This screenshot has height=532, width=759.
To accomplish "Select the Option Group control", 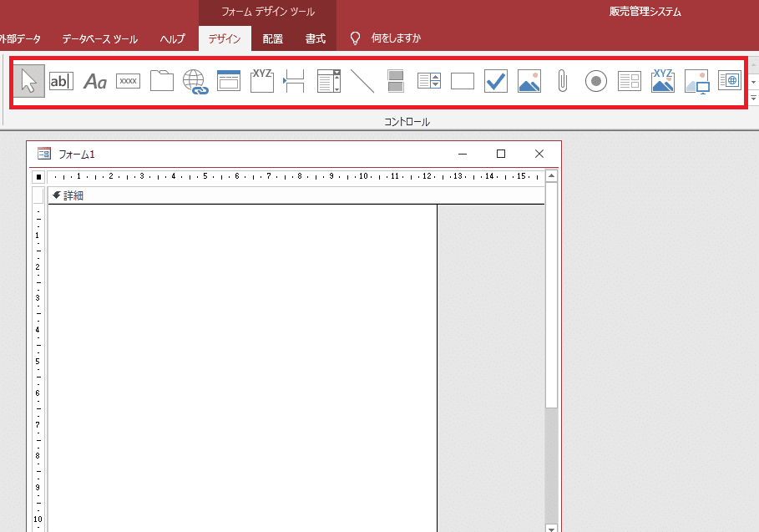I will [262, 81].
